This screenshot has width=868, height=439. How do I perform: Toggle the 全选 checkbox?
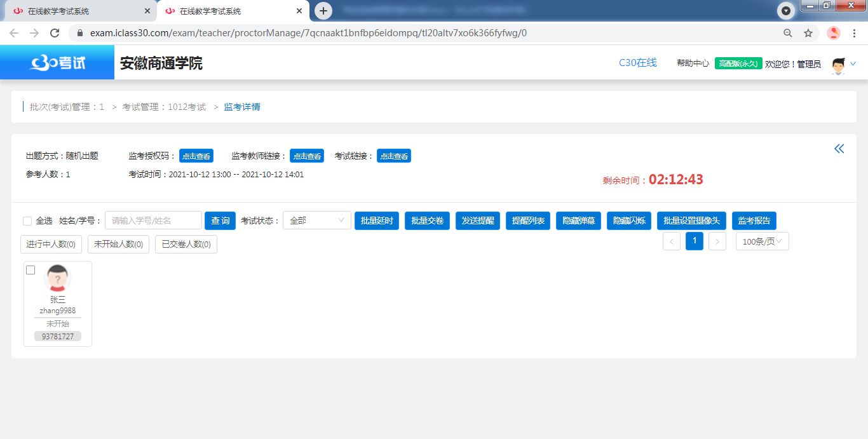27,221
